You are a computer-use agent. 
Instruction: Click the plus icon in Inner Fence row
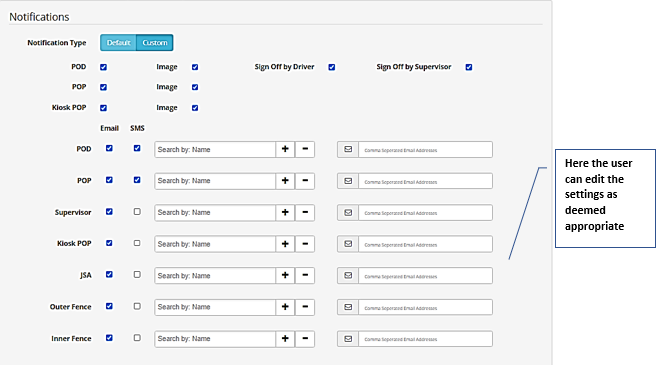pos(285,338)
